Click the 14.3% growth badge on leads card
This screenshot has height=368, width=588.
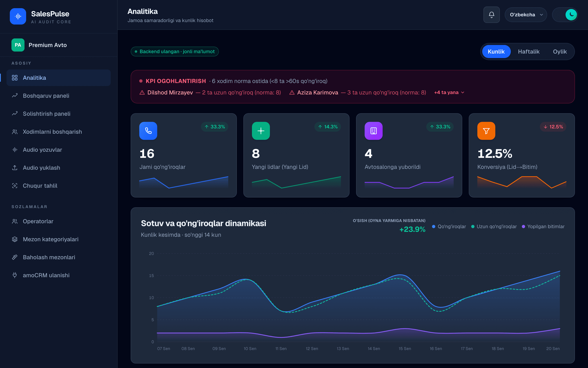(x=328, y=127)
